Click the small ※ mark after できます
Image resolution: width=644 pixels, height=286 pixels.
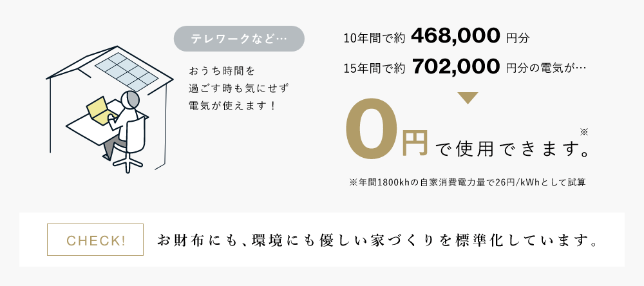pyautogui.click(x=585, y=132)
